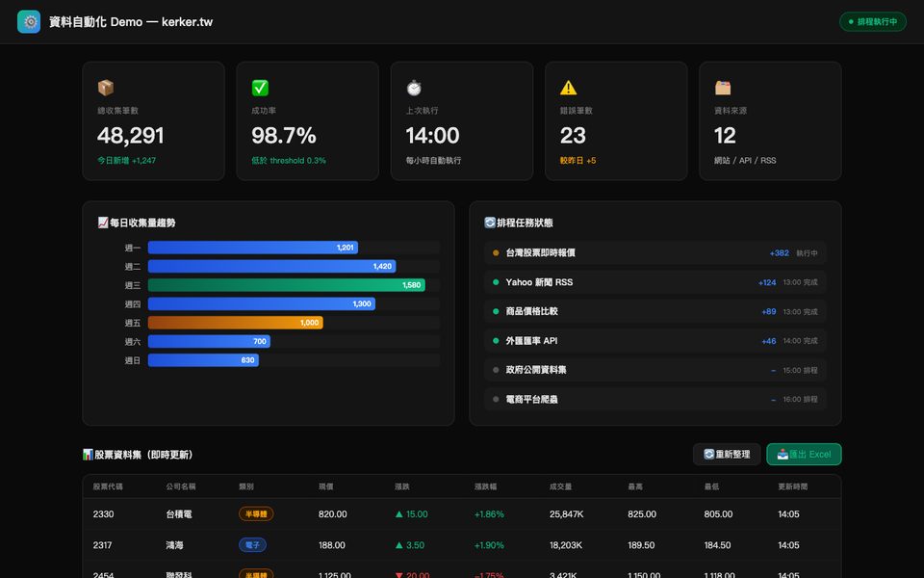Image resolution: width=924 pixels, height=578 pixels.
Task: Click the green Wednesday bar showing 1,580
Action: [287, 285]
